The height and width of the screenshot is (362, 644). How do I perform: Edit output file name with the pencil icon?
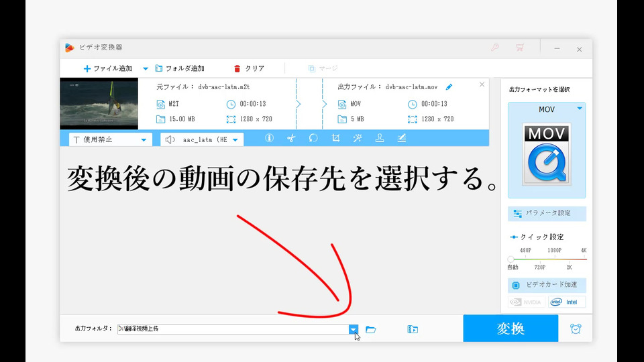[x=449, y=86]
